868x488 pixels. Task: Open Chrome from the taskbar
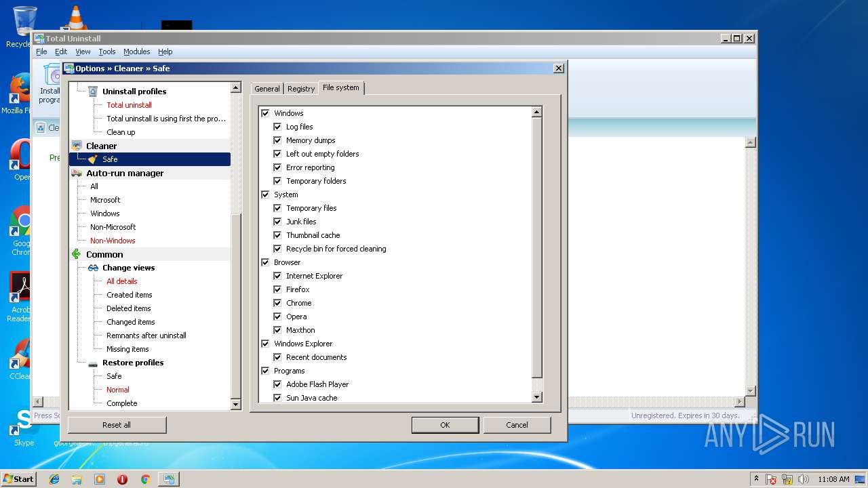[x=145, y=479]
